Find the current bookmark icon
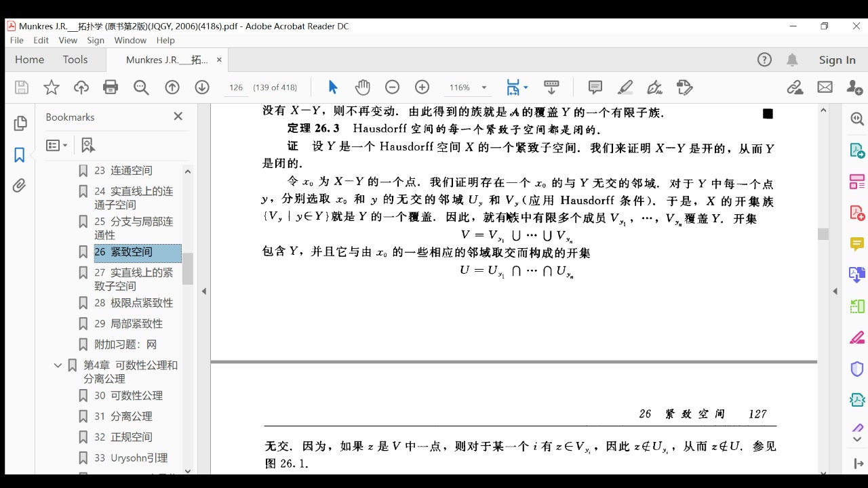Viewport: 868px width, 488px height. pos(87,145)
